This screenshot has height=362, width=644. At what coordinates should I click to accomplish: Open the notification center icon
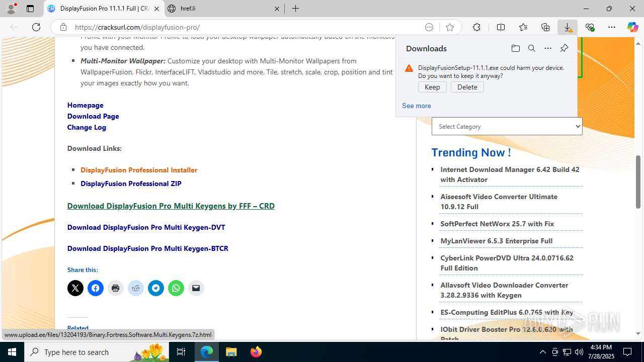(x=627, y=352)
